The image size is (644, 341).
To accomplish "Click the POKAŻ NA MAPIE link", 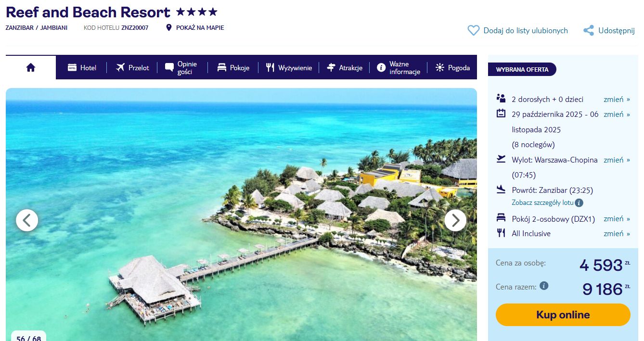I will (x=200, y=27).
